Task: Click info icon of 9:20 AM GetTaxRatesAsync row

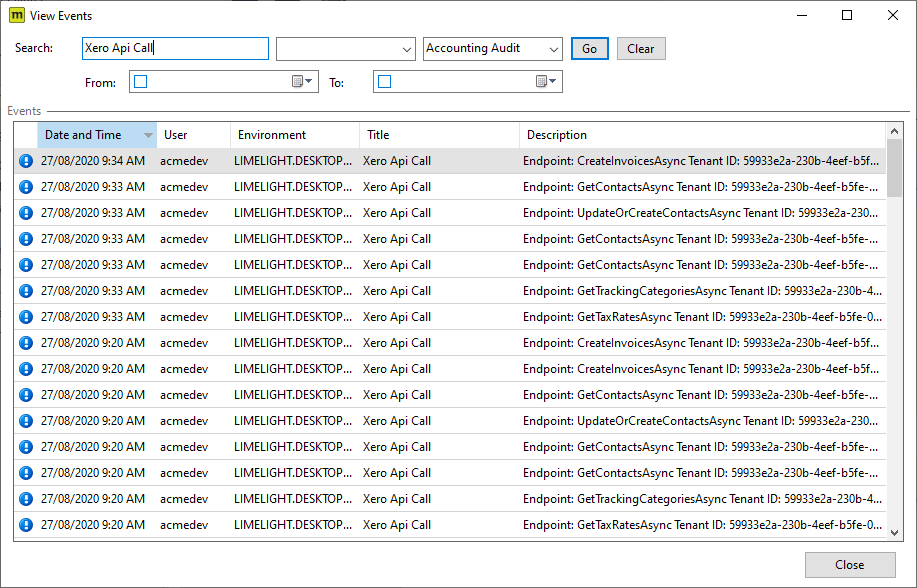Action: pos(26,525)
